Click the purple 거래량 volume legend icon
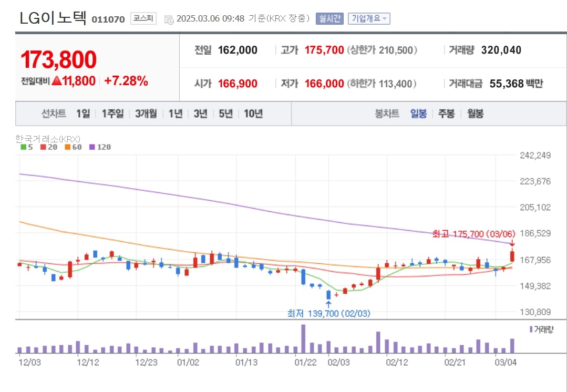Image resolution: width=567 pixels, height=392 pixels. click(531, 329)
